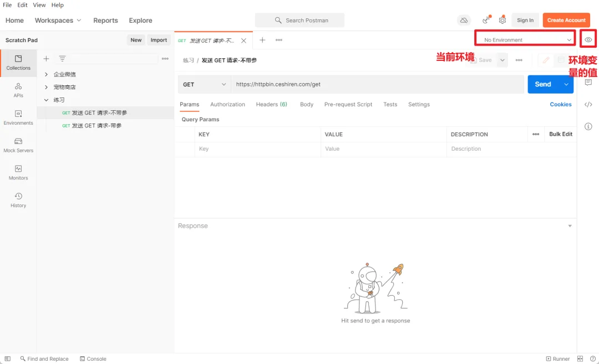Open the Runner
599x364 pixels.
tap(558, 358)
